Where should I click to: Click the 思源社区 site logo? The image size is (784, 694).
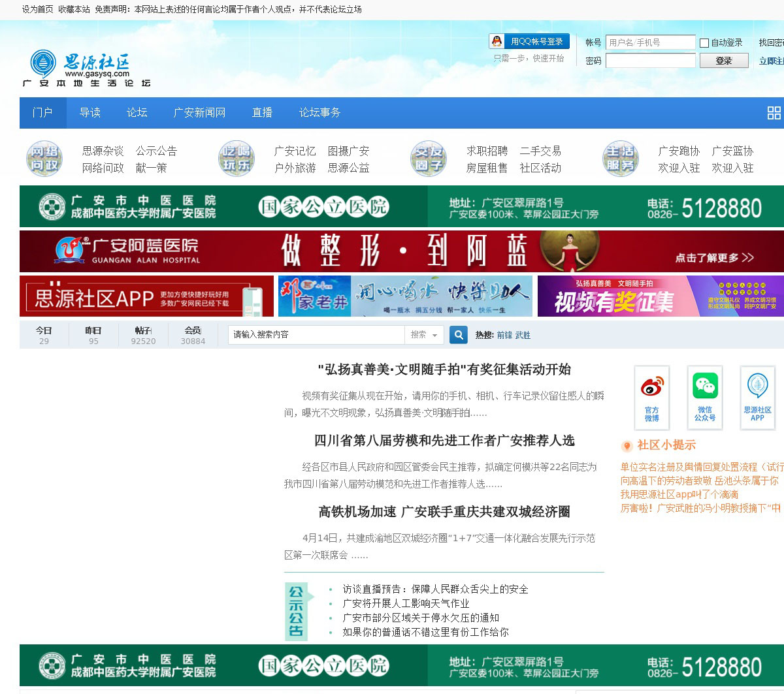86,69
